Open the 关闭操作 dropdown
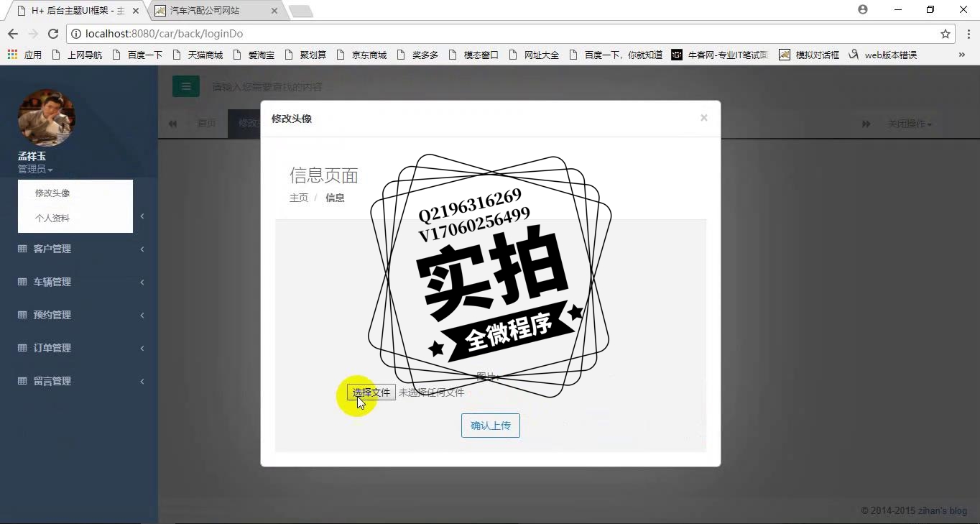The height and width of the screenshot is (524, 980). pos(910,124)
